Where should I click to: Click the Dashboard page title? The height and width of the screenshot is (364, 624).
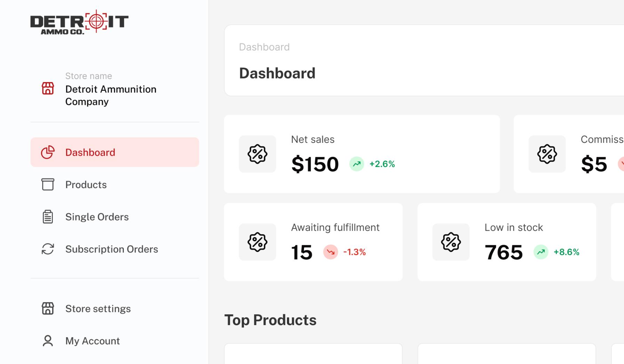tap(277, 73)
